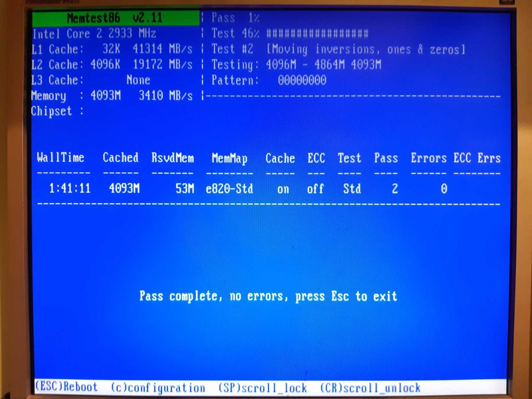Click the L1 Cache speed 41314 MB/s
The height and width of the screenshot is (399, 532).
(163, 49)
